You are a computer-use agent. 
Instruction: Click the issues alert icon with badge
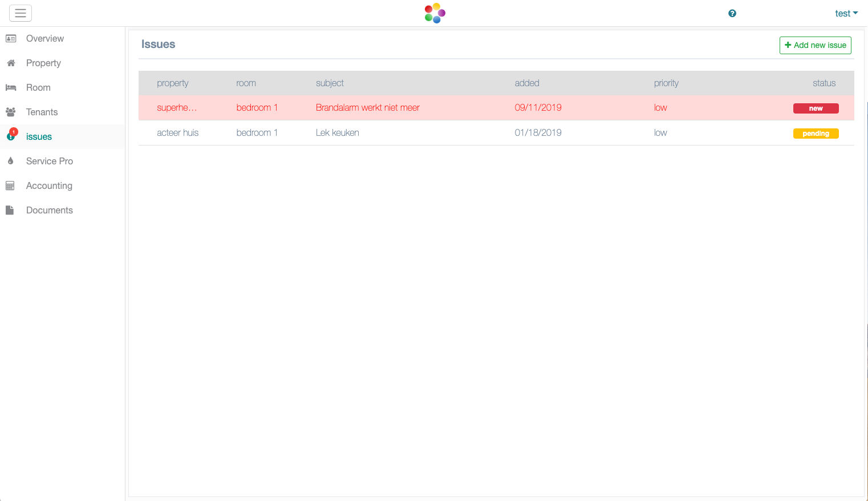(x=11, y=136)
